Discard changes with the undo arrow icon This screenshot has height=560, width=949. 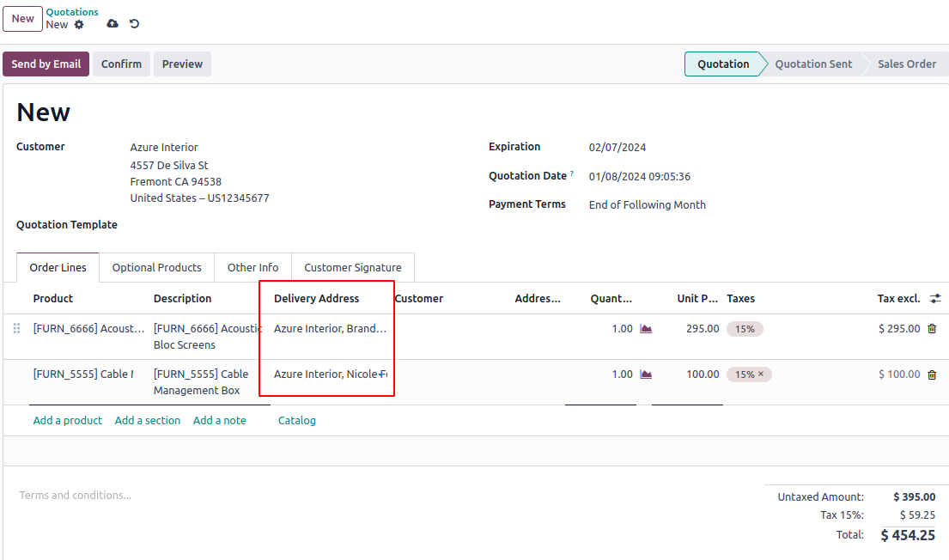[134, 23]
